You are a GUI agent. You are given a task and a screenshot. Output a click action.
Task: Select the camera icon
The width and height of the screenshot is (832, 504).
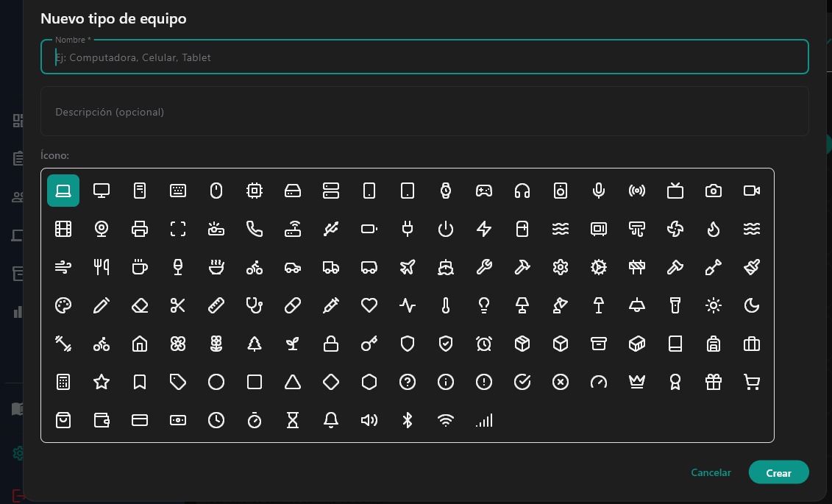[714, 191]
